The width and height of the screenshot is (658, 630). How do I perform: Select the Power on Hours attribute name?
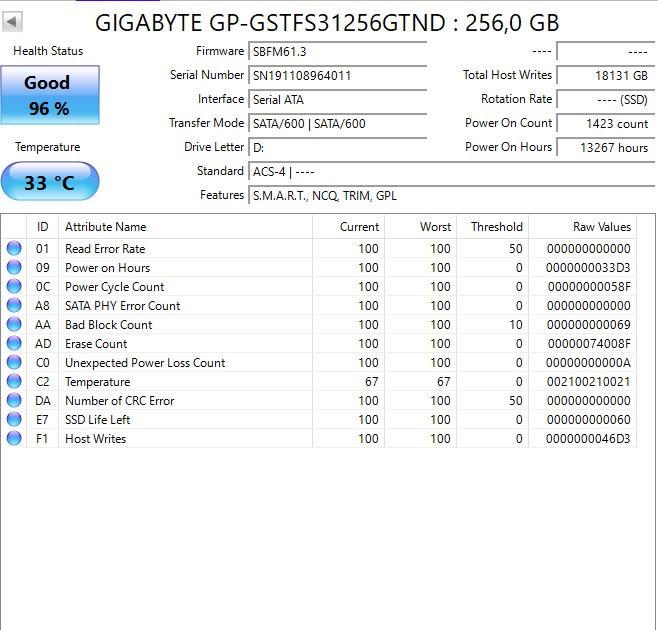pos(107,267)
